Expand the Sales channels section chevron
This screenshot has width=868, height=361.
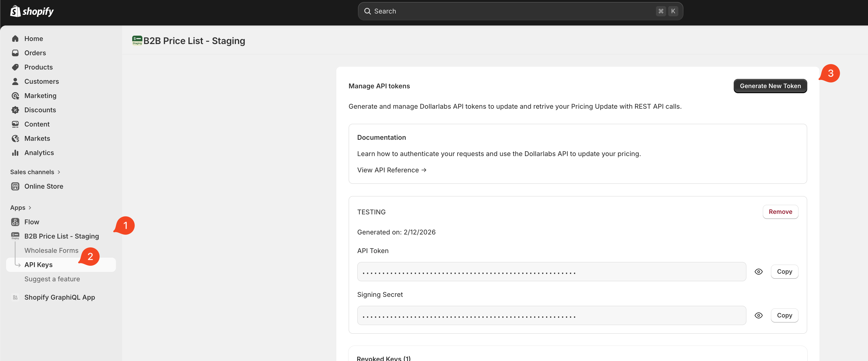click(x=59, y=172)
